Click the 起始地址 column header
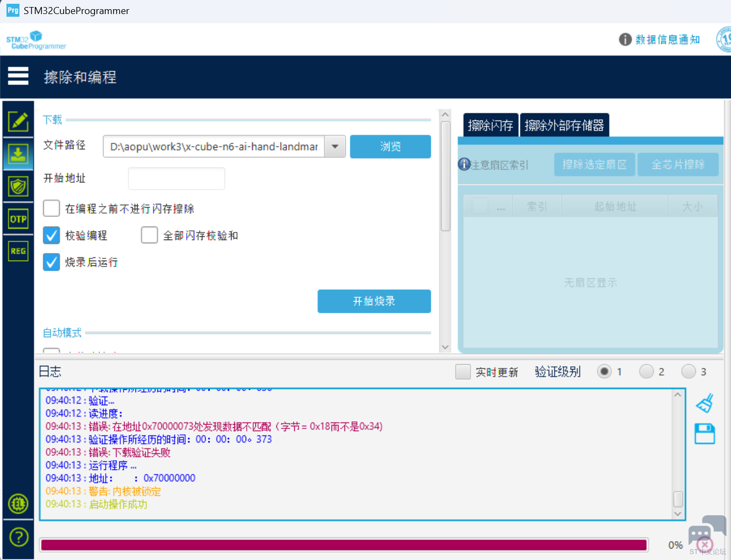Screen dimensions: 731x560 tap(615, 206)
